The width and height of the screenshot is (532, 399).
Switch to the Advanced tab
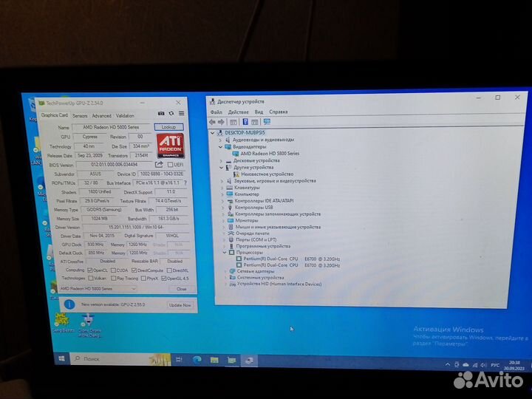[102, 116]
